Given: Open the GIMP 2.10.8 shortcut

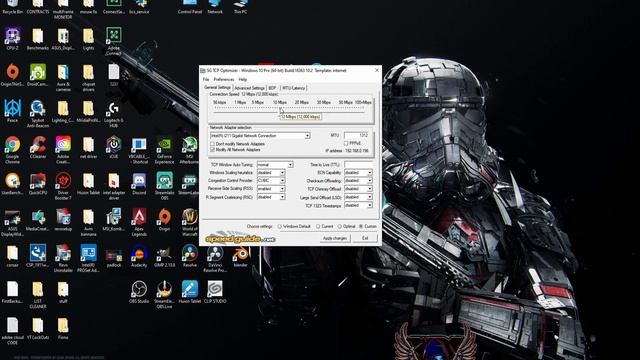Looking at the screenshot, I should tap(164, 256).
